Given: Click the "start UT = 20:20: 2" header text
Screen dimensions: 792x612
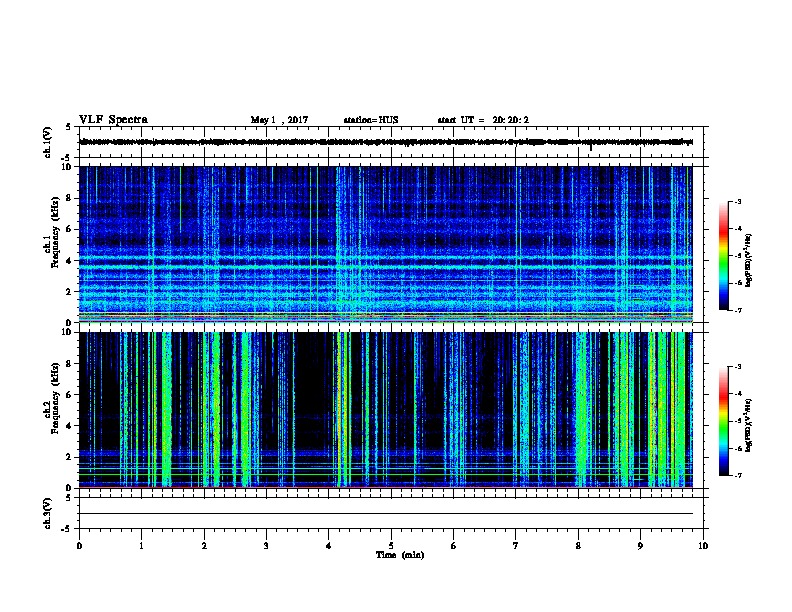Looking at the screenshot, I should (x=483, y=120).
